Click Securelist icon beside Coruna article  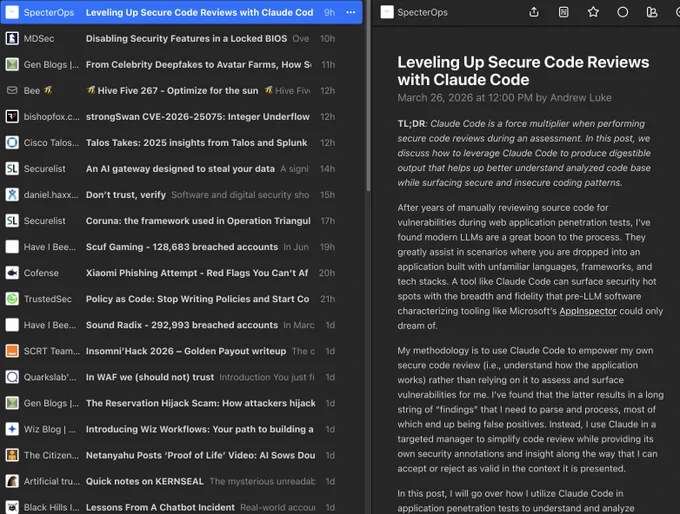[x=12, y=220]
